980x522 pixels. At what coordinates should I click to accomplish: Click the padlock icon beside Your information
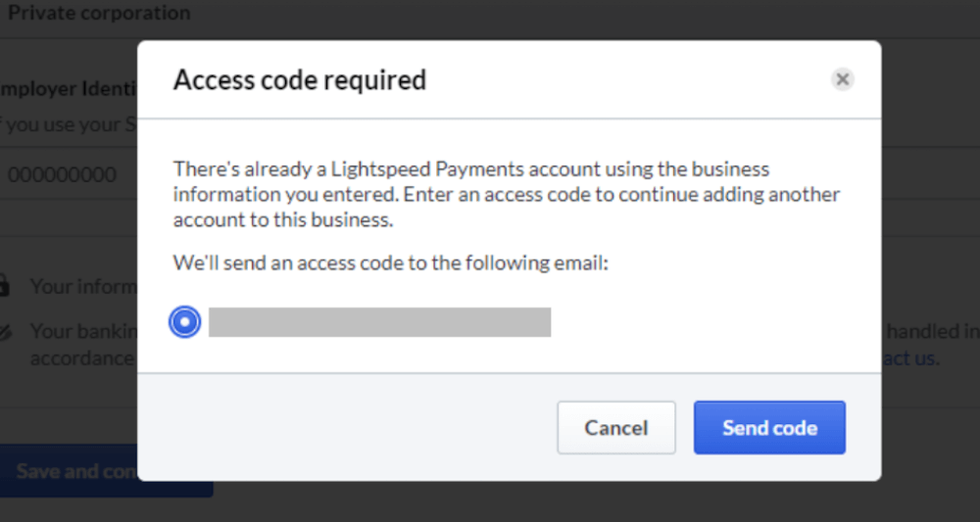click(5, 286)
